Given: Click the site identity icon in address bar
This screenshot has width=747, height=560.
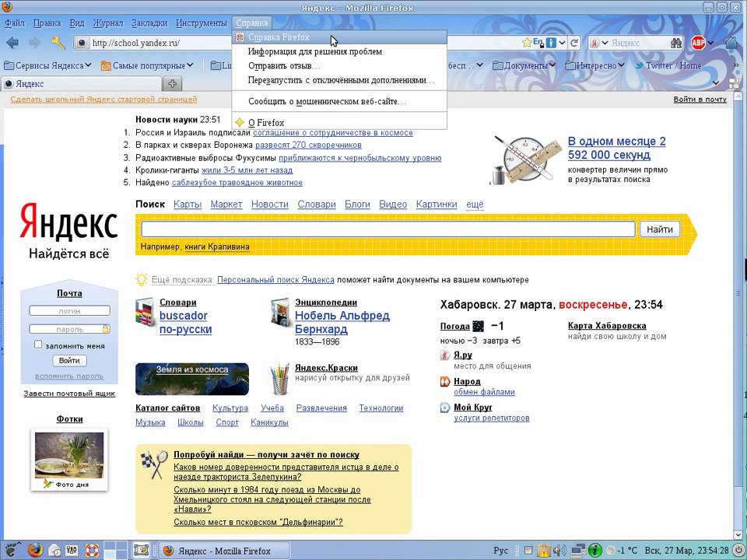Looking at the screenshot, I should click(82, 43).
